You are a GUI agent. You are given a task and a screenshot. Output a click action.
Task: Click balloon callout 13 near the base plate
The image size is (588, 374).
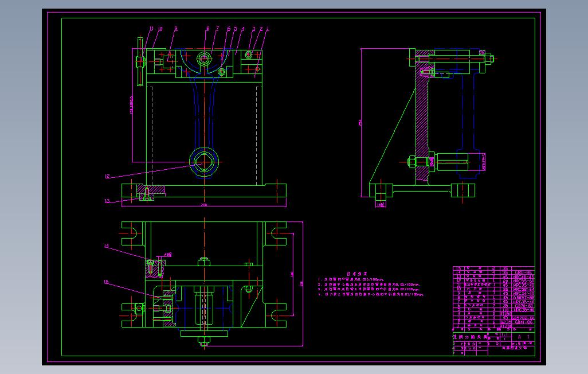point(107,201)
